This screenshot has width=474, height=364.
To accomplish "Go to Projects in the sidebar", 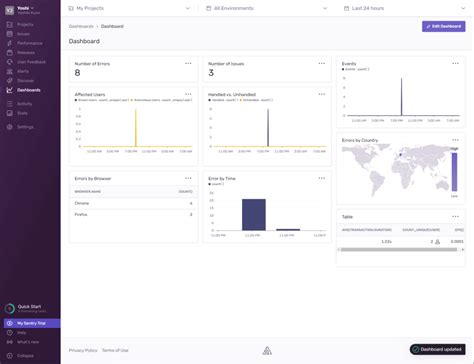I will point(25,24).
